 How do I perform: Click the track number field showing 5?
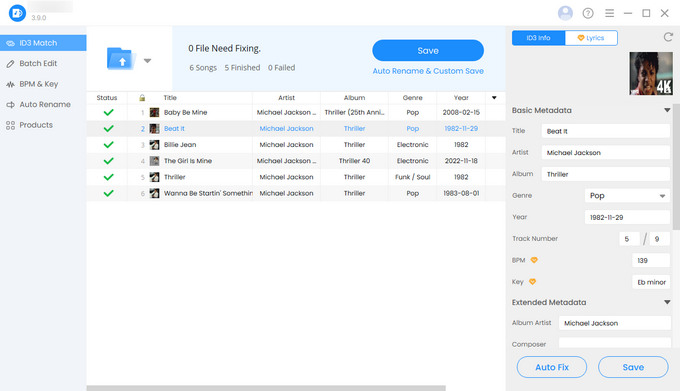[x=629, y=239]
